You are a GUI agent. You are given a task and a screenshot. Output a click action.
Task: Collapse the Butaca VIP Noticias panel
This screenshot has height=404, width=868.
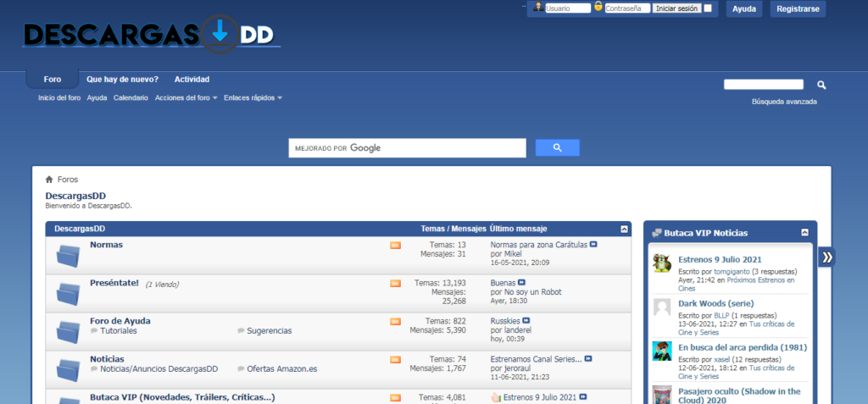coord(804,232)
